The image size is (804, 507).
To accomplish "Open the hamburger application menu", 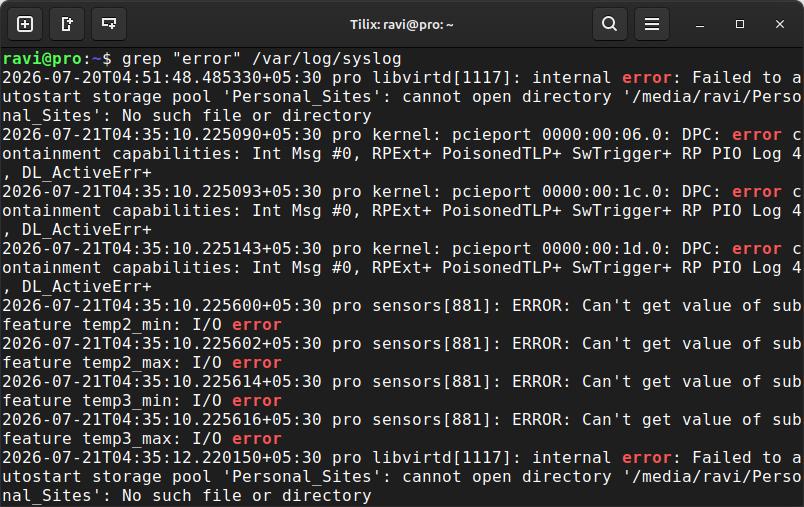I will coord(652,24).
